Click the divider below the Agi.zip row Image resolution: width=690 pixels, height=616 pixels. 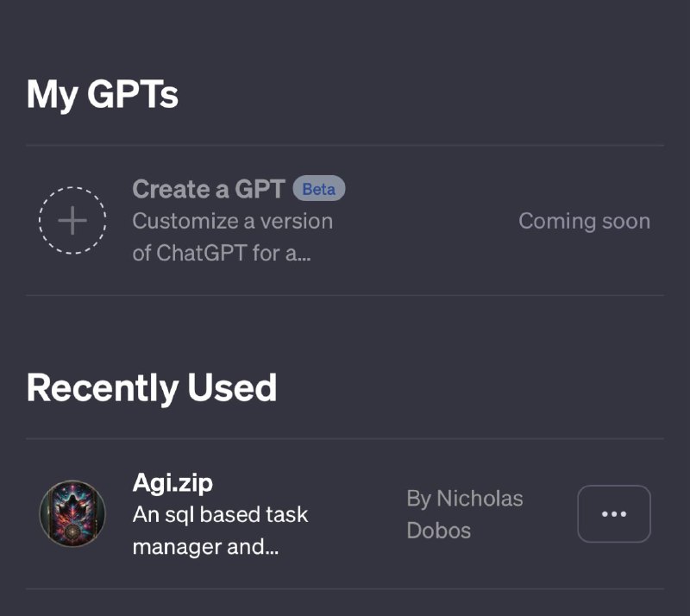tap(345, 589)
